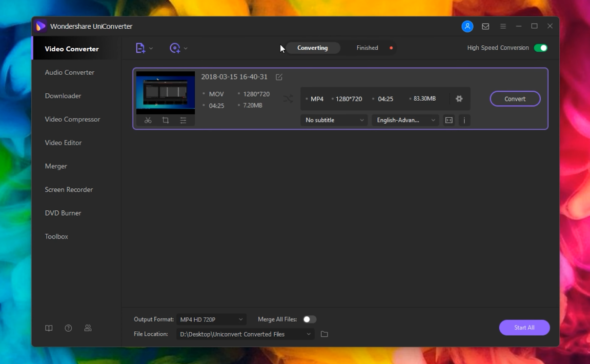Click the preview window icon beside audio dropdown
The height and width of the screenshot is (364, 590).
tap(449, 120)
